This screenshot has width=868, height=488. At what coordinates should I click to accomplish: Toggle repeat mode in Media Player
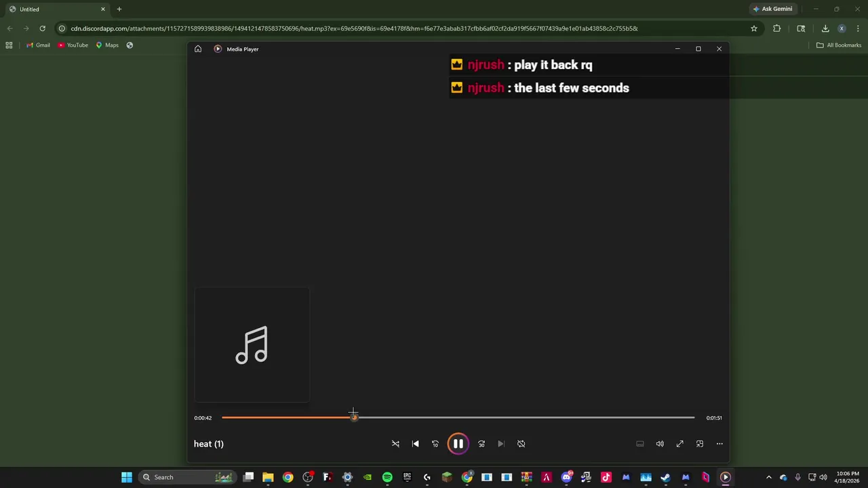coord(521,444)
